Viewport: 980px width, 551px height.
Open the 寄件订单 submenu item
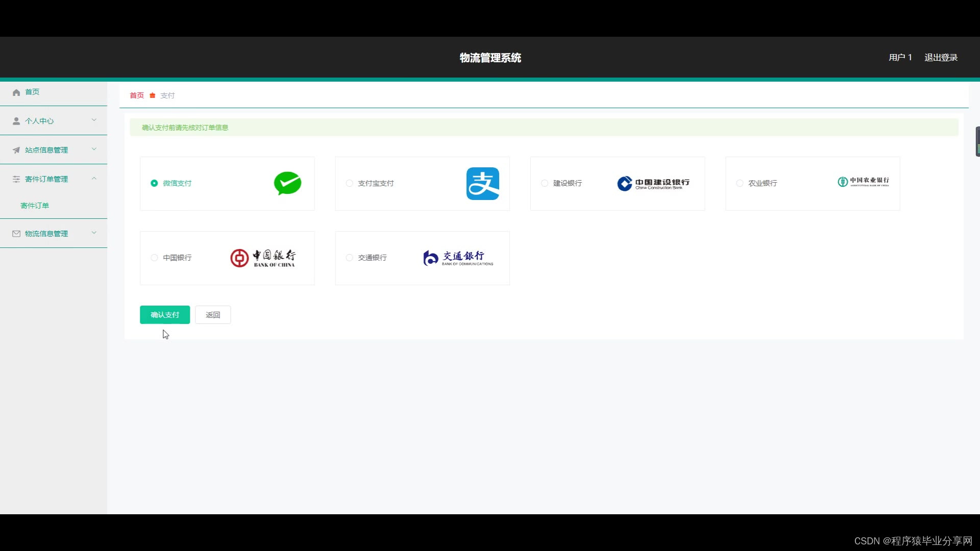pos(35,206)
